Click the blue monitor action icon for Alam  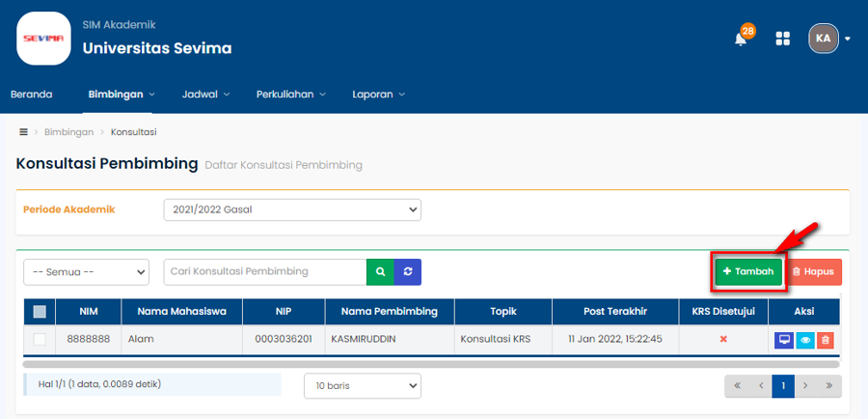(x=784, y=340)
